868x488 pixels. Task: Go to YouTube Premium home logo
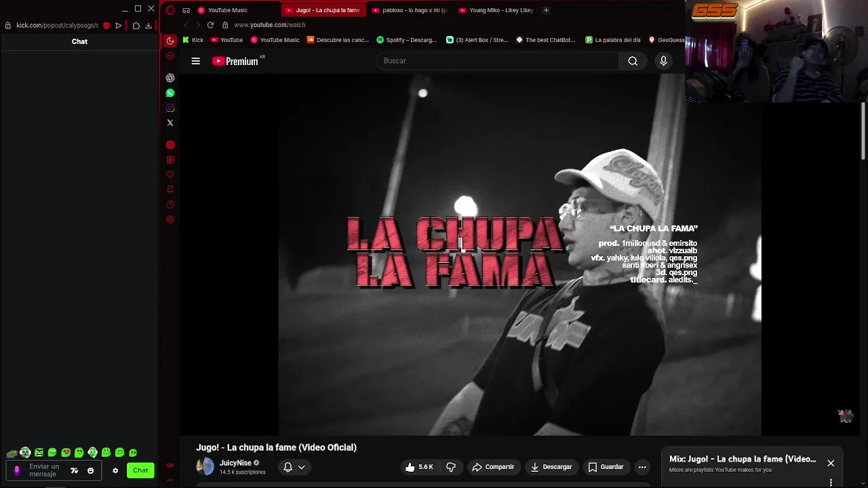point(235,61)
